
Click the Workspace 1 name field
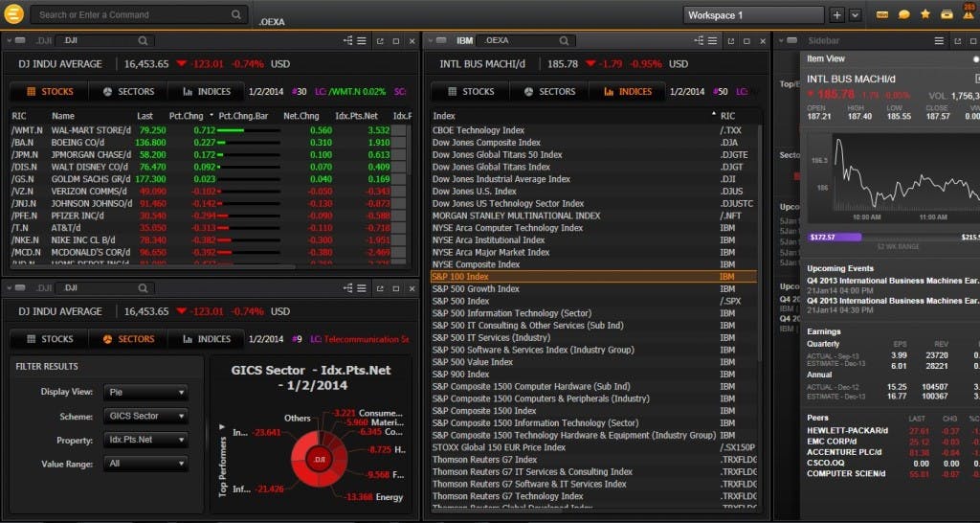754,15
